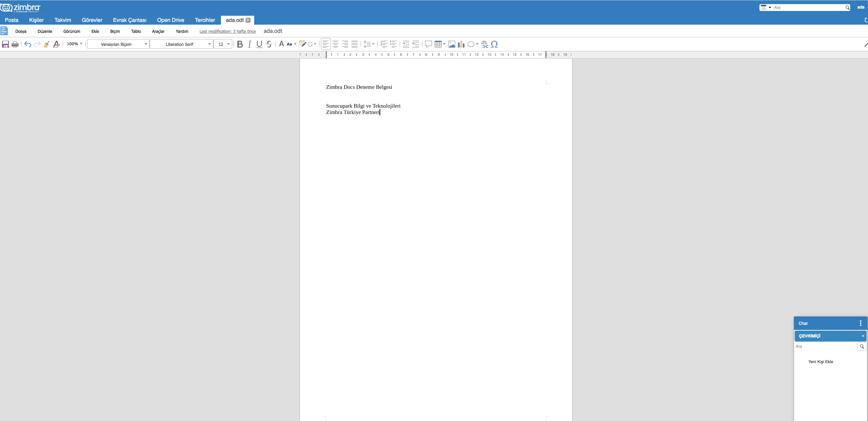Open the Dosya menu
Image resolution: width=868 pixels, height=421 pixels.
[21, 31]
